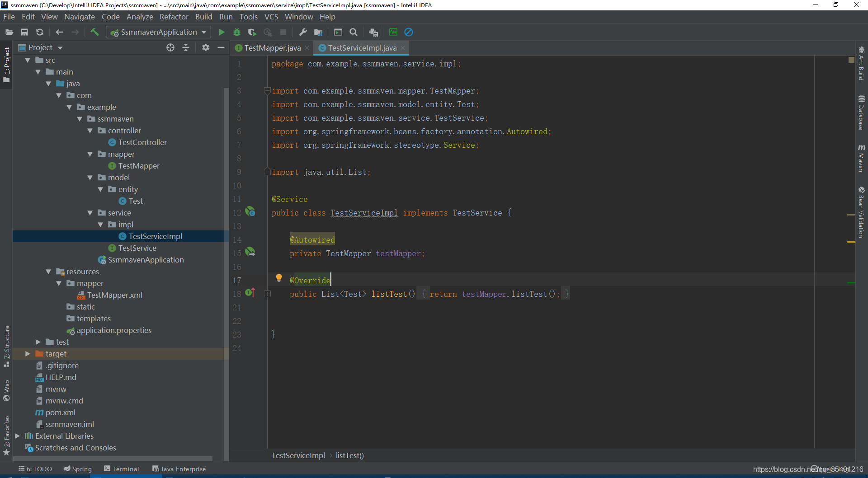Toggle the 2: Favorites tool window
868x478 pixels.
[x=6, y=436]
